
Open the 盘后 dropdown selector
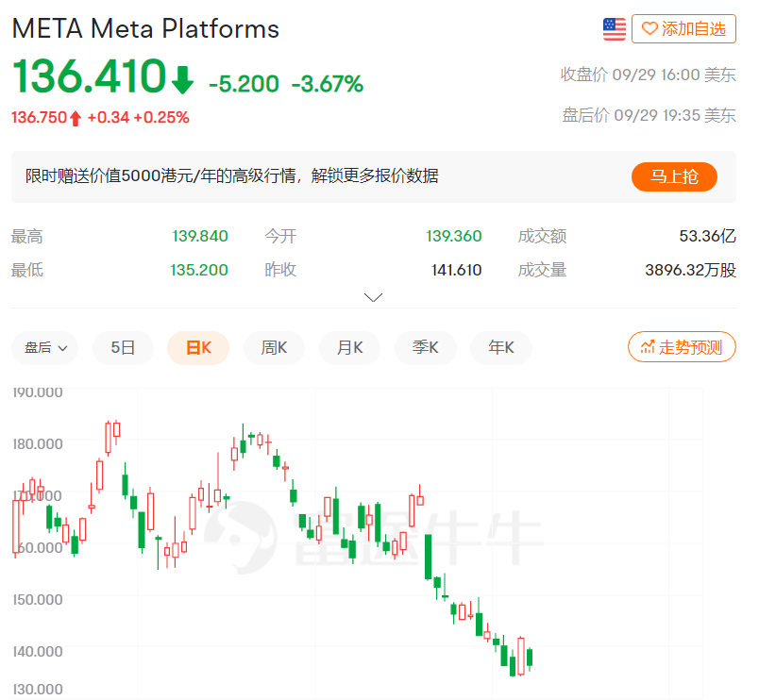(42, 347)
